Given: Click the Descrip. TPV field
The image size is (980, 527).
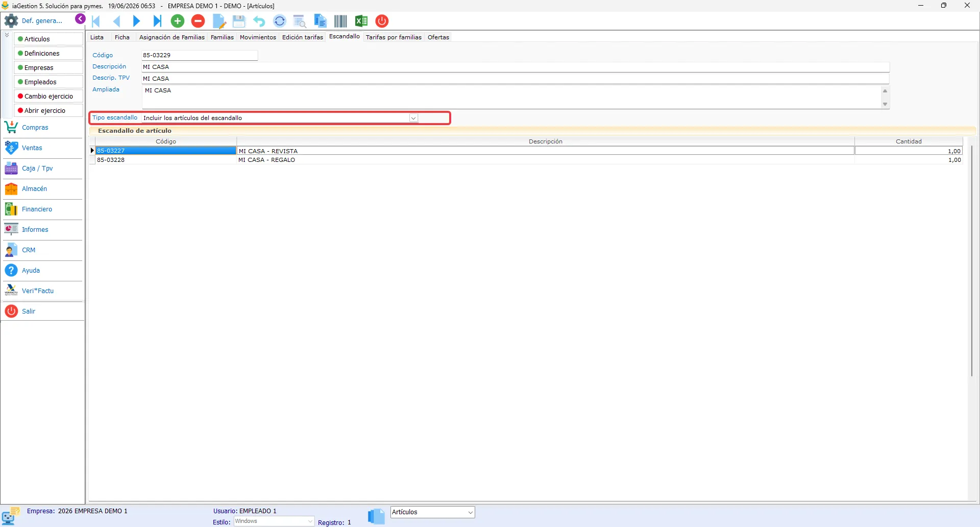Looking at the screenshot, I should [516, 79].
